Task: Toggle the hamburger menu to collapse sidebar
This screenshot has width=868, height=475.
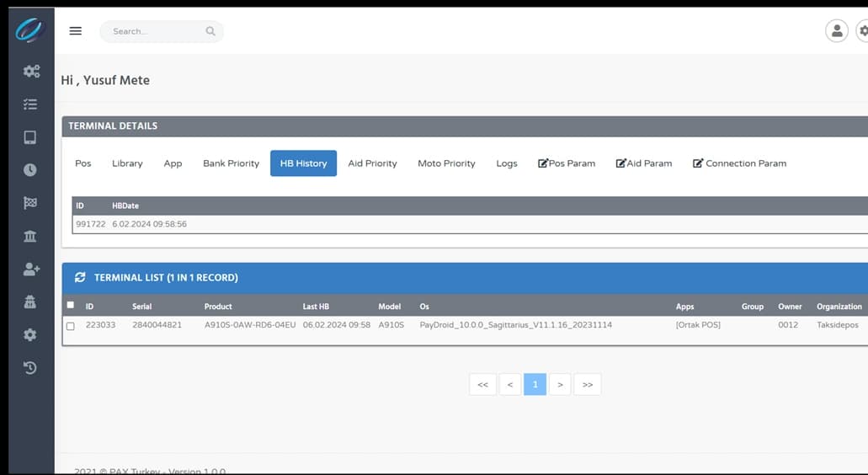Action: (76, 31)
